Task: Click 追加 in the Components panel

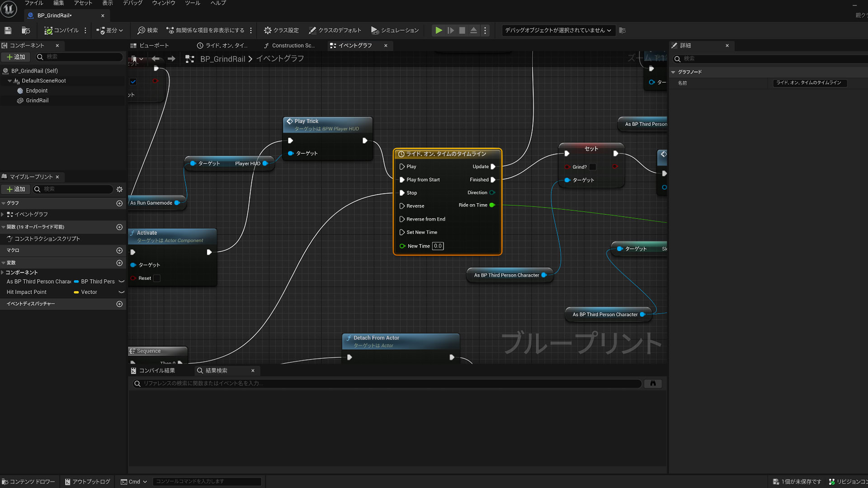Action: 16,57
